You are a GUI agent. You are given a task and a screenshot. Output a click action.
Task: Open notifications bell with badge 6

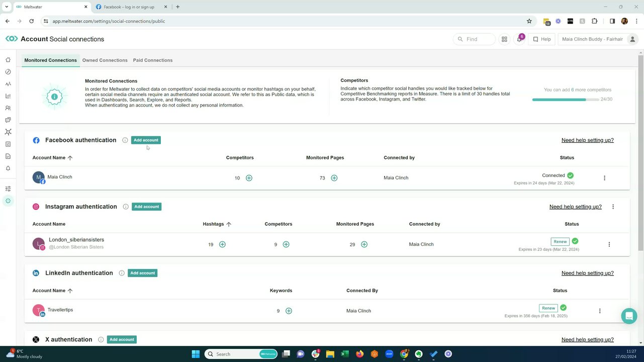click(x=520, y=39)
